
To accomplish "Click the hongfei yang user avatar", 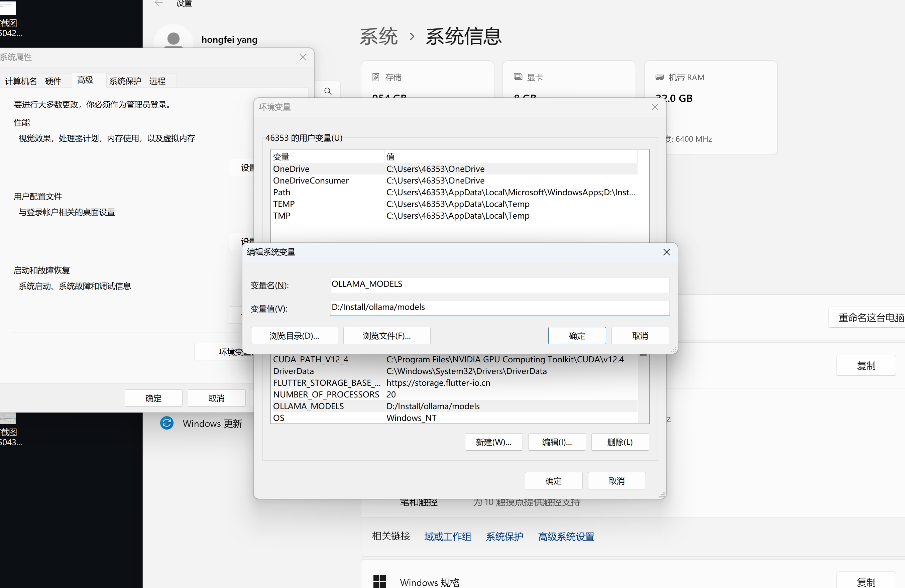I will (x=174, y=39).
